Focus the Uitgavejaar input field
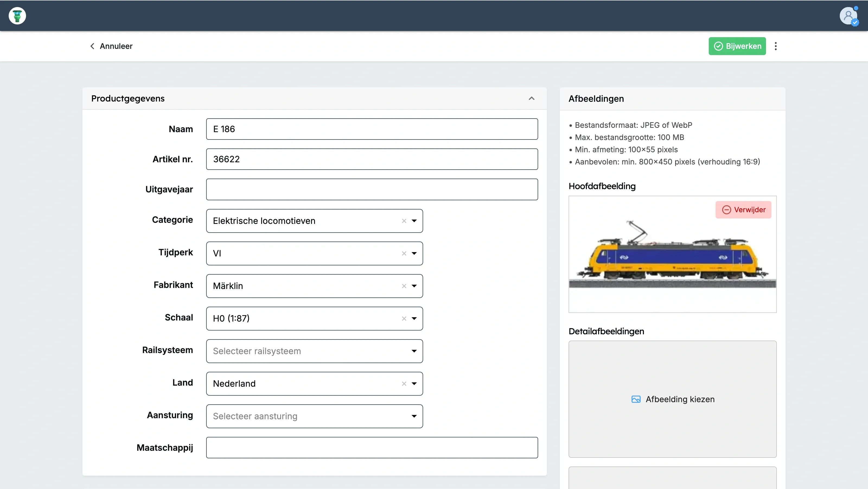Screen dimensions: 868x489 click(372, 189)
